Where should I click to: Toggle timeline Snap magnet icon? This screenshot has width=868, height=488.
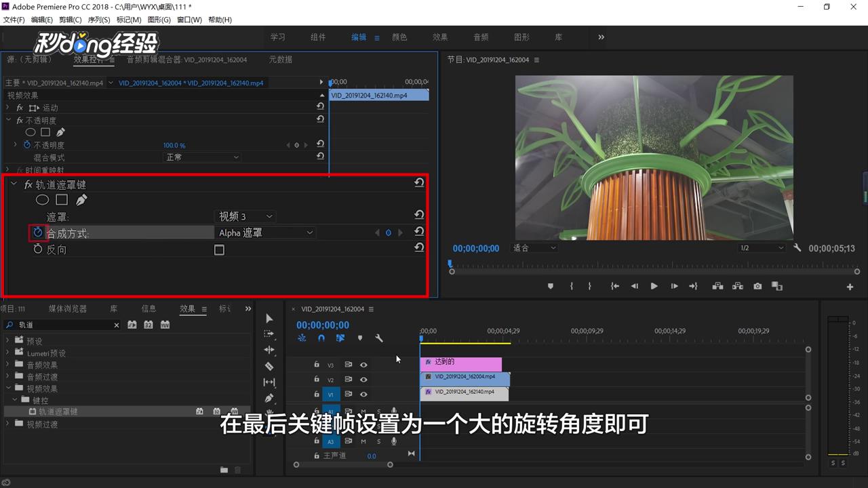(321, 338)
